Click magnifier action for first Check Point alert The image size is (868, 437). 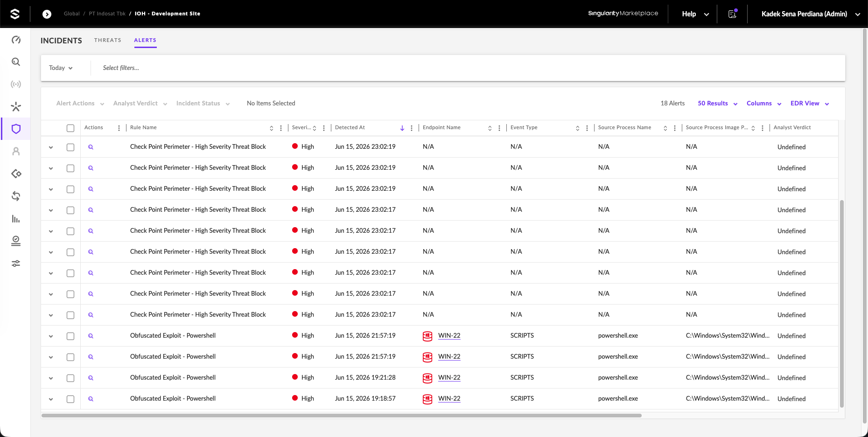91,147
